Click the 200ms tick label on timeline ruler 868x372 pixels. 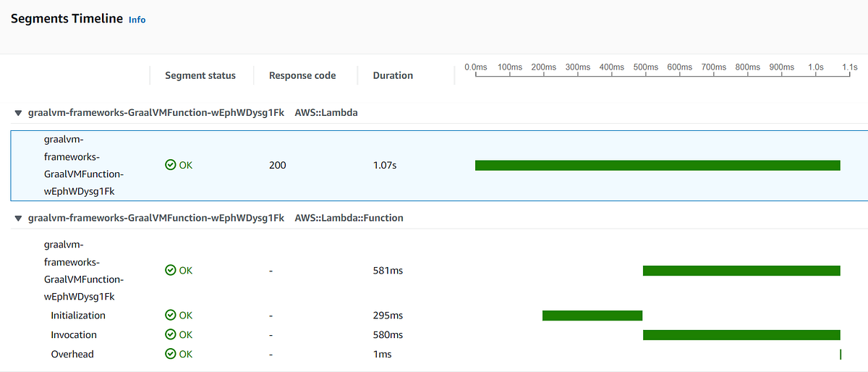click(x=543, y=67)
